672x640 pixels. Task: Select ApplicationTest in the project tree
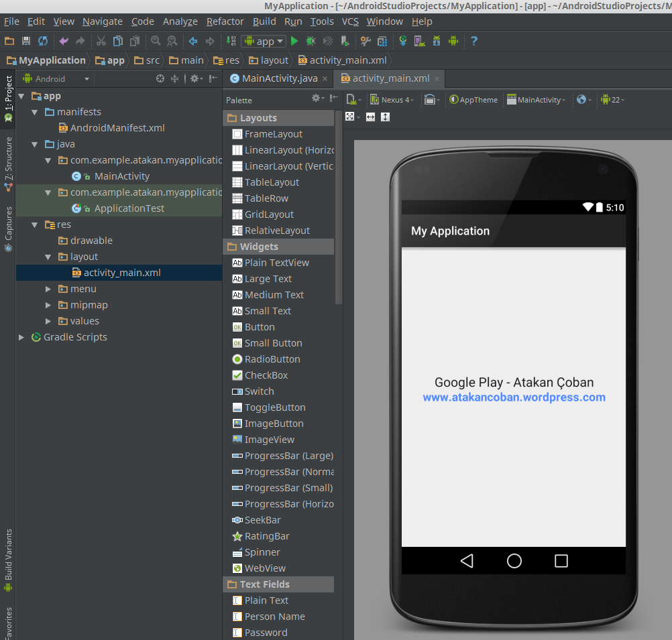click(118, 208)
